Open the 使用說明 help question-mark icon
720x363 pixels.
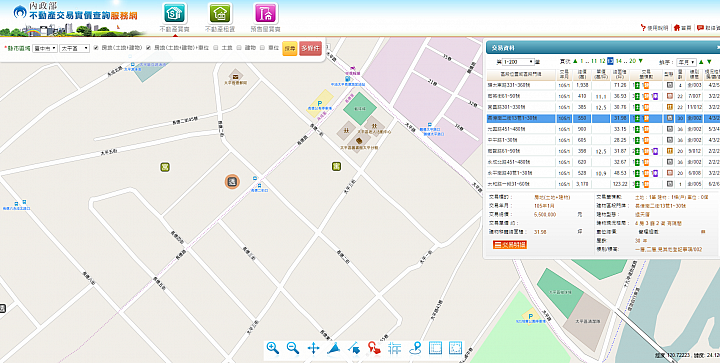643,28
